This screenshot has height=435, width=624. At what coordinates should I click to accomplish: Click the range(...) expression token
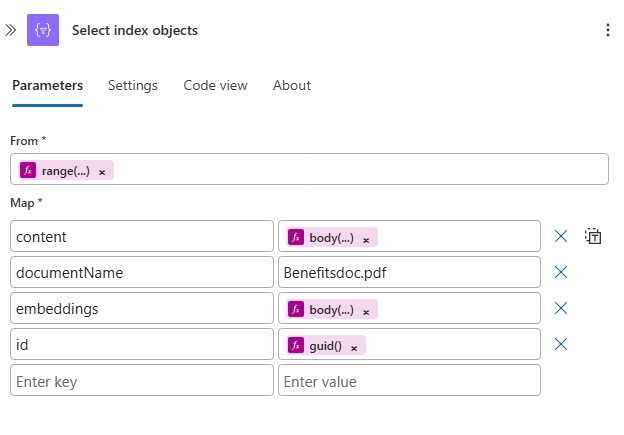[x=66, y=171]
